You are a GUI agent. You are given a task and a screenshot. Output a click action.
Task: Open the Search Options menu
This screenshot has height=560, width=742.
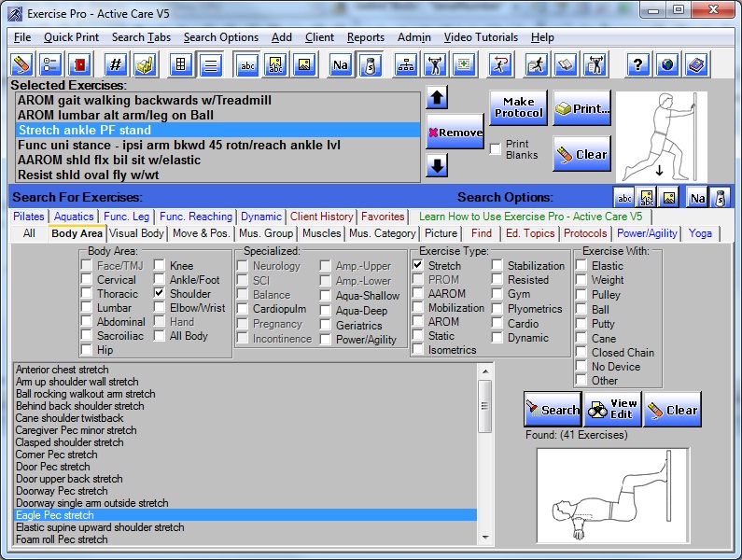tap(221, 37)
